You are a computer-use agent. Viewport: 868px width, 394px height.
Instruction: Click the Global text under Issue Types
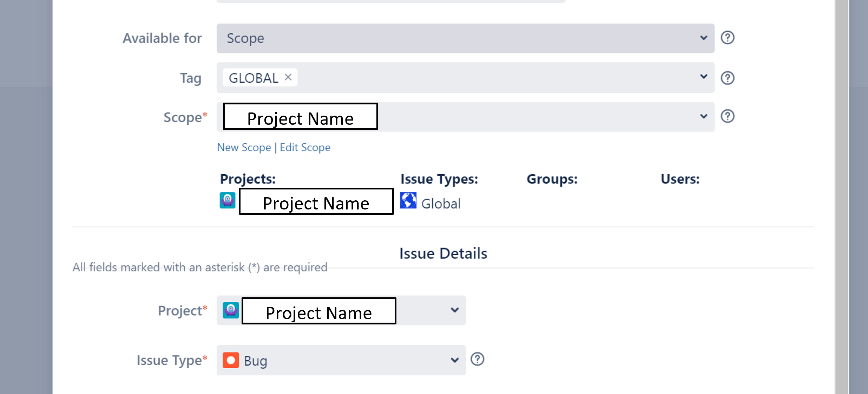tap(441, 204)
